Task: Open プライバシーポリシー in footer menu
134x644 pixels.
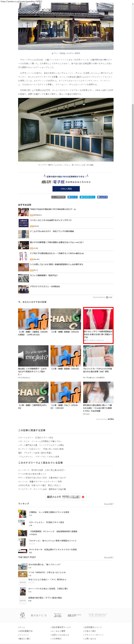Action: pos(94,635)
